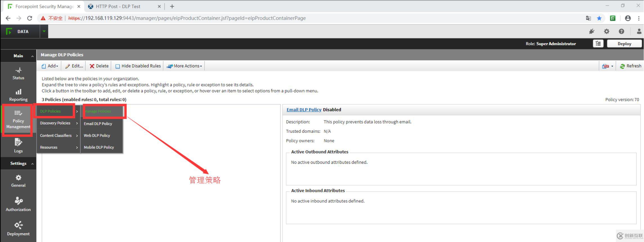644x242 pixels.
Task: Open Authorization settings
Action: click(18, 204)
